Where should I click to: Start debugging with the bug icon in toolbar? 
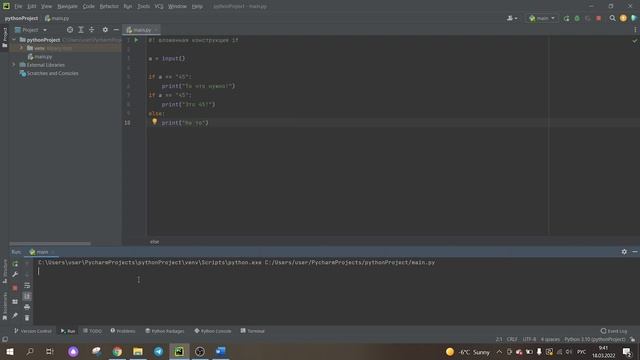[x=577, y=18]
